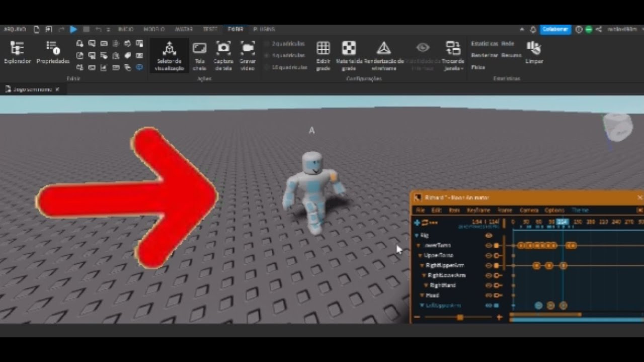Click the loop arrows icon in Moon Animator

425,222
